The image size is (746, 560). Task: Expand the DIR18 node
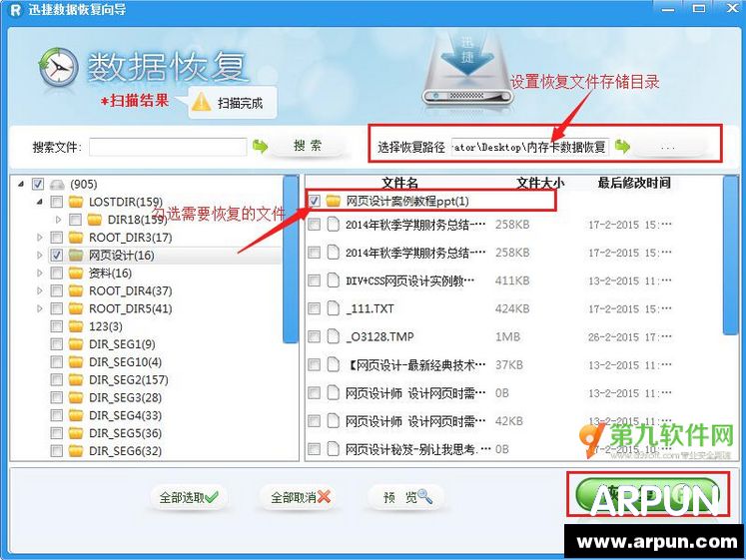click(x=58, y=220)
